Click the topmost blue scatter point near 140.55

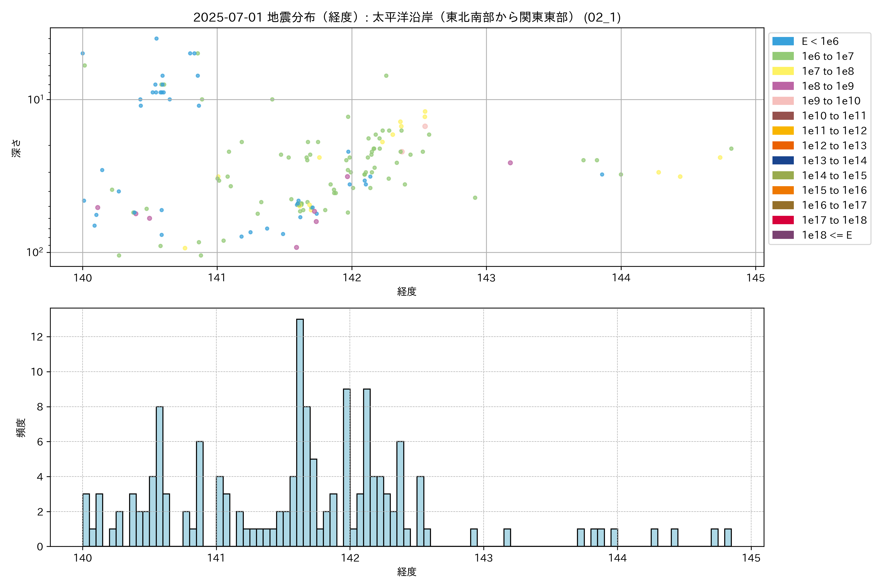coord(156,39)
